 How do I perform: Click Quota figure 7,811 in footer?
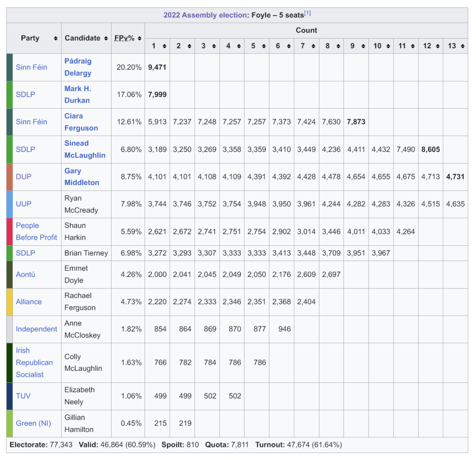[x=240, y=445]
